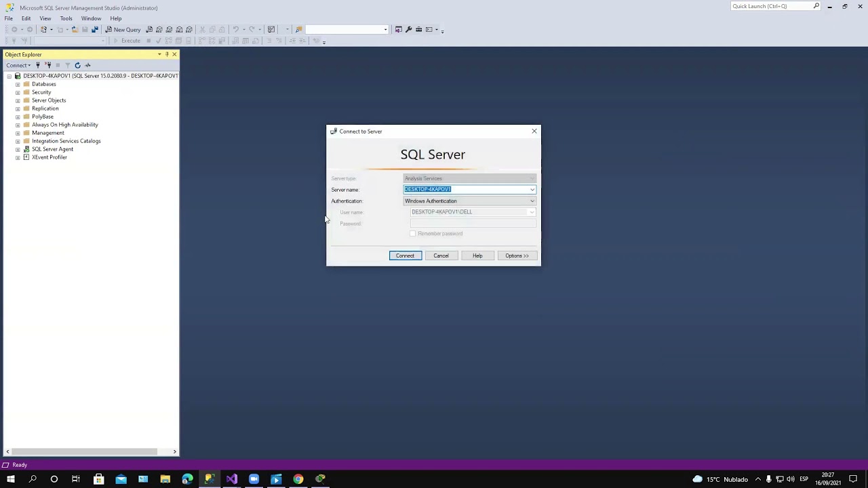Click the Activity Monitor icon in Object Explorer toolbar
Image resolution: width=868 pixels, height=488 pixels.
click(87, 65)
